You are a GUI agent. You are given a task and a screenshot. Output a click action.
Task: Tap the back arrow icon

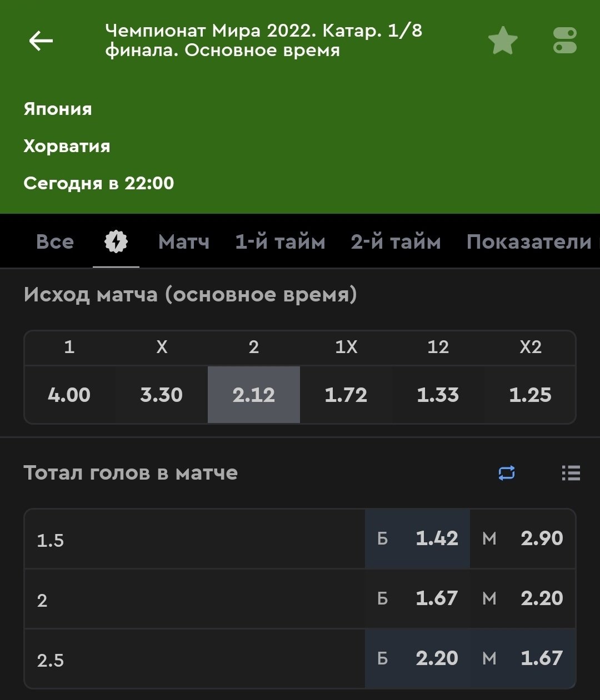coord(41,41)
